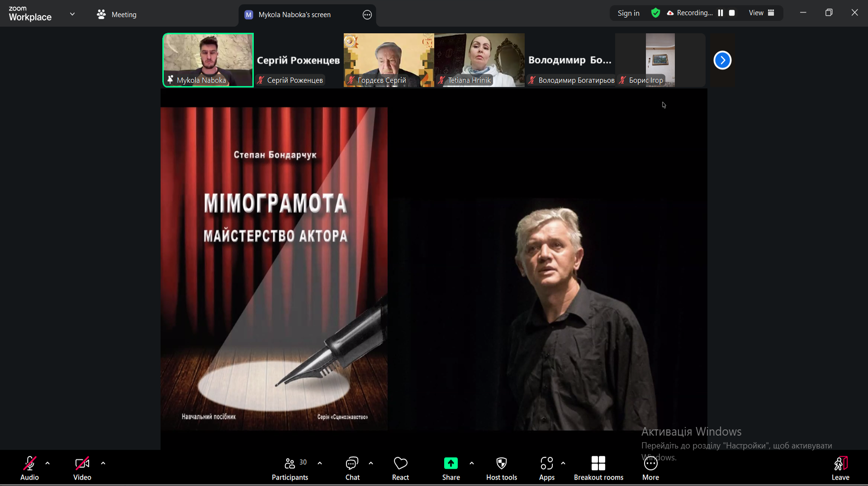Click the green Share screen icon
Screen dimensions: 868x486
tap(451, 463)
